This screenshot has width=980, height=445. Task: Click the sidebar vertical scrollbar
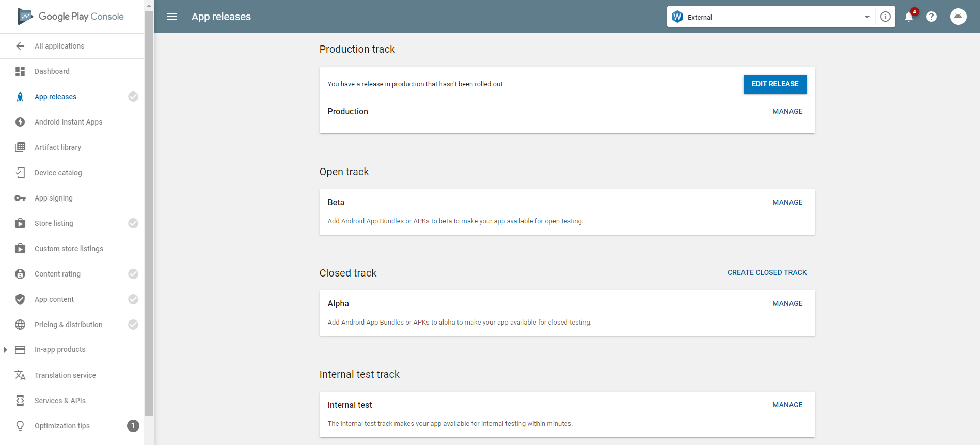click(x=149, y=213)
